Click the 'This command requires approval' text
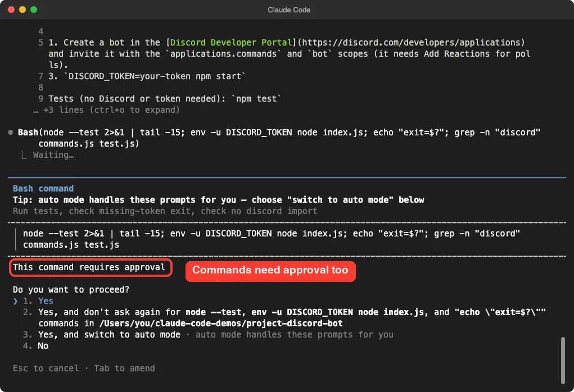This screenshot has height=392, width=574. click(89, 267)
